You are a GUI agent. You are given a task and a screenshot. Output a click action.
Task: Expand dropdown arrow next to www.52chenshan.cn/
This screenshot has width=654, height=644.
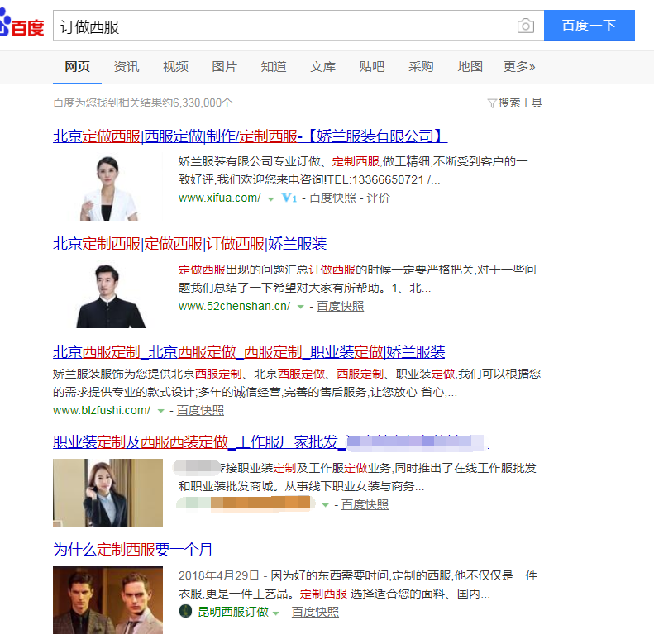point(300,307)
